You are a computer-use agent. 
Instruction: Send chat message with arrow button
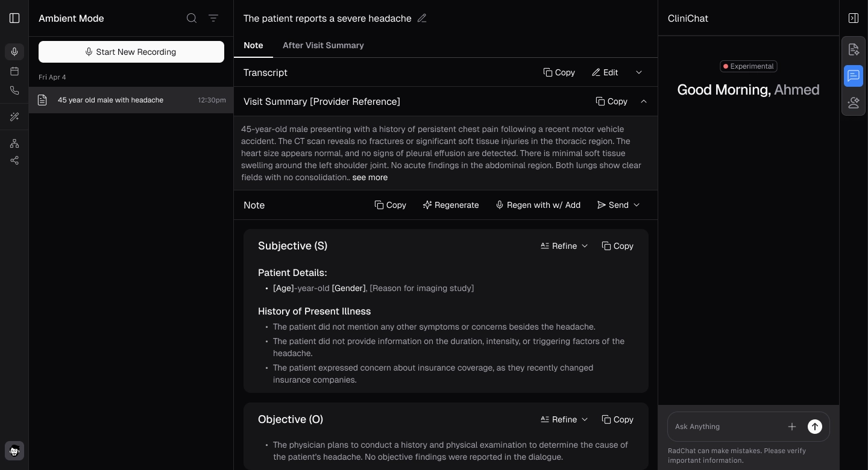[x=815, y=427]
